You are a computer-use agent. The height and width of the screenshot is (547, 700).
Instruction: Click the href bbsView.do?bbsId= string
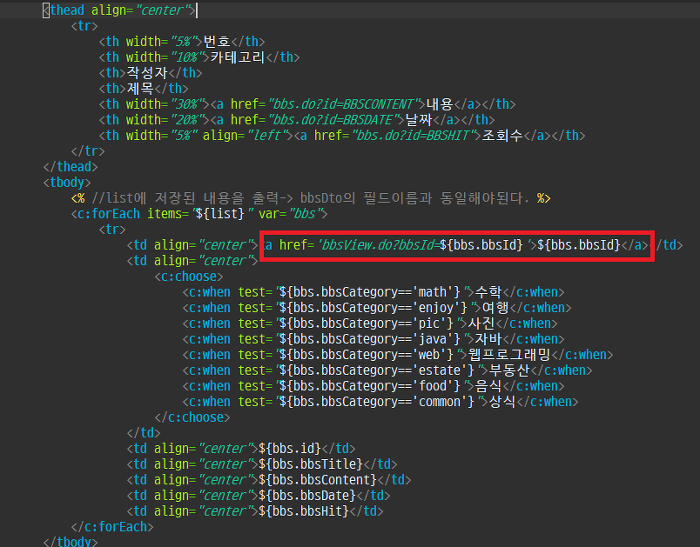click(379, 245)
